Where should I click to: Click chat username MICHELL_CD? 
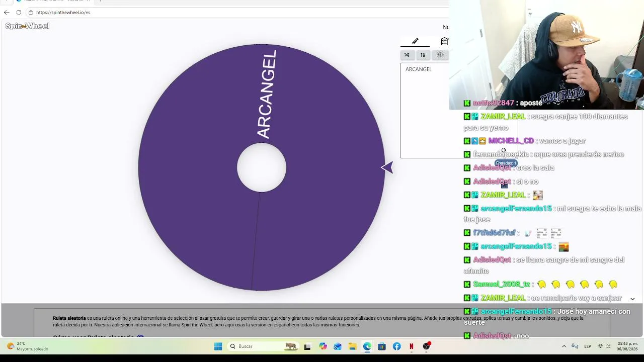point(511,141)
